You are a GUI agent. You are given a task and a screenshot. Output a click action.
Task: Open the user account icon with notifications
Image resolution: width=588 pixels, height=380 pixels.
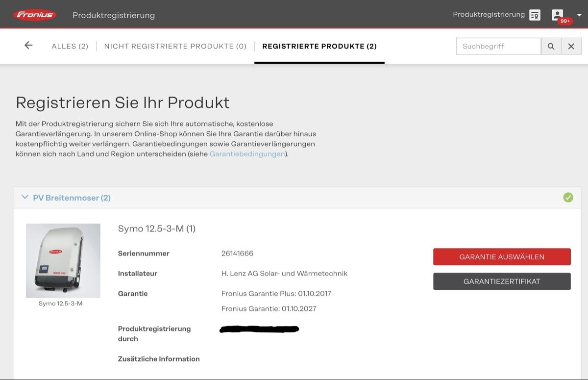coord(557,15)
